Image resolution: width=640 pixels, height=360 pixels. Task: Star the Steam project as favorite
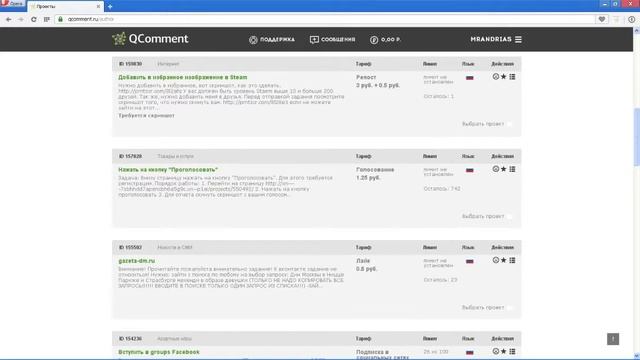504,76
